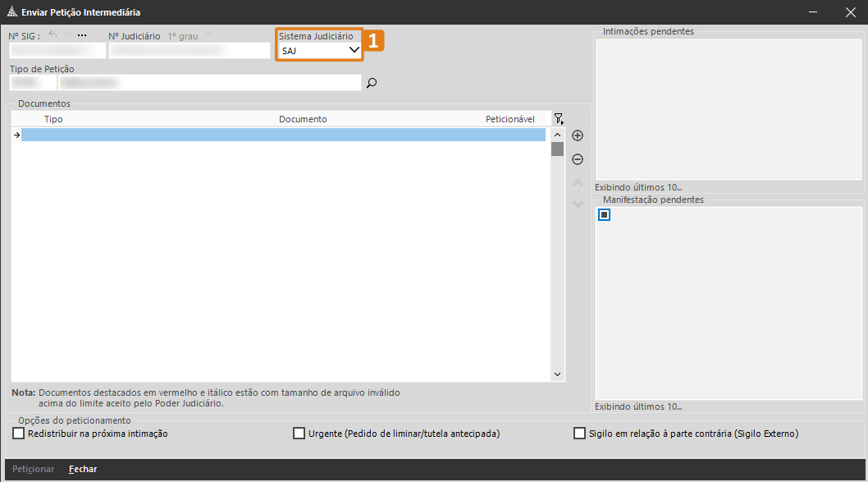Toggle Sigilo em relação à parte contrária
This screenshot has width=868, height=482.
579,434
